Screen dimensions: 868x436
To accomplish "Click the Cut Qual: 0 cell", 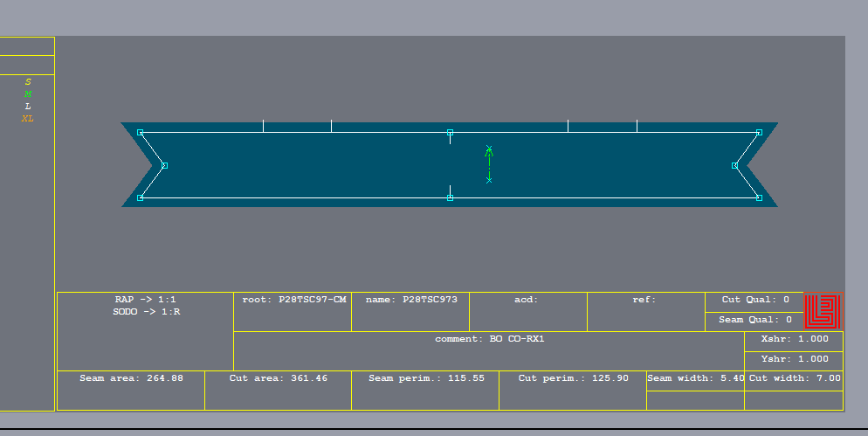I will (x=754, y=302).
